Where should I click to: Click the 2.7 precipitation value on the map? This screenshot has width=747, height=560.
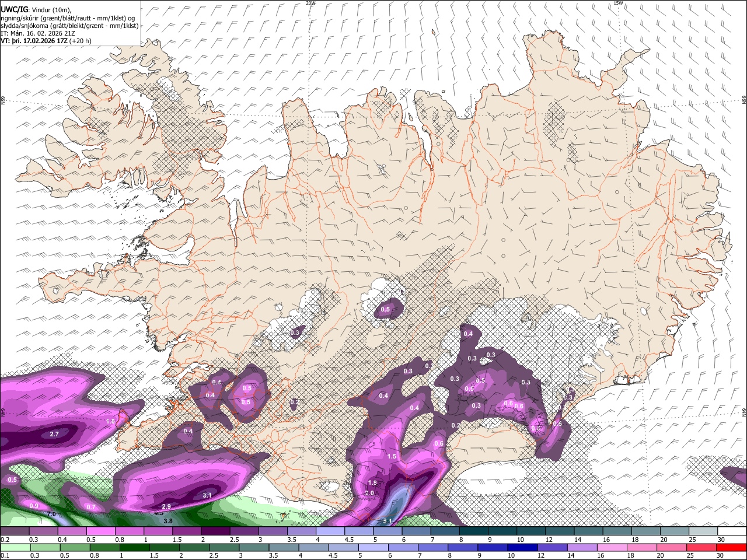click(x=54, y=434)
